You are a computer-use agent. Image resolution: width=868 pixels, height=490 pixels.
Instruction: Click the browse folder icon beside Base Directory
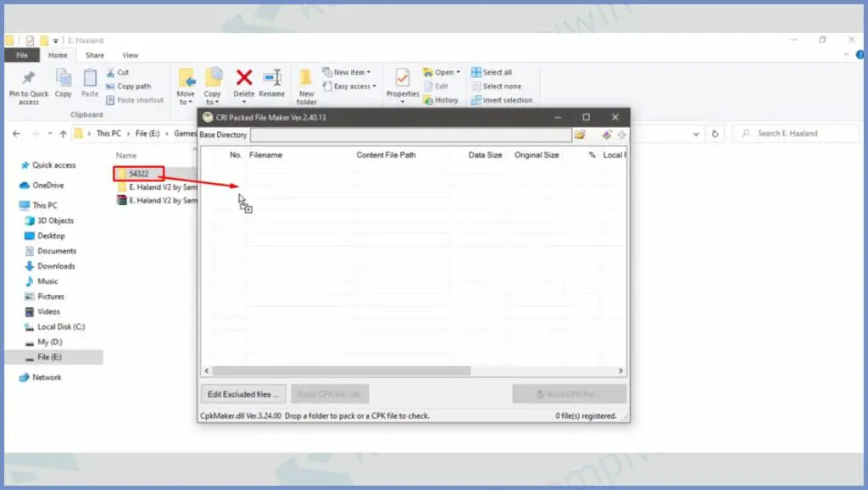coord(580,135)
